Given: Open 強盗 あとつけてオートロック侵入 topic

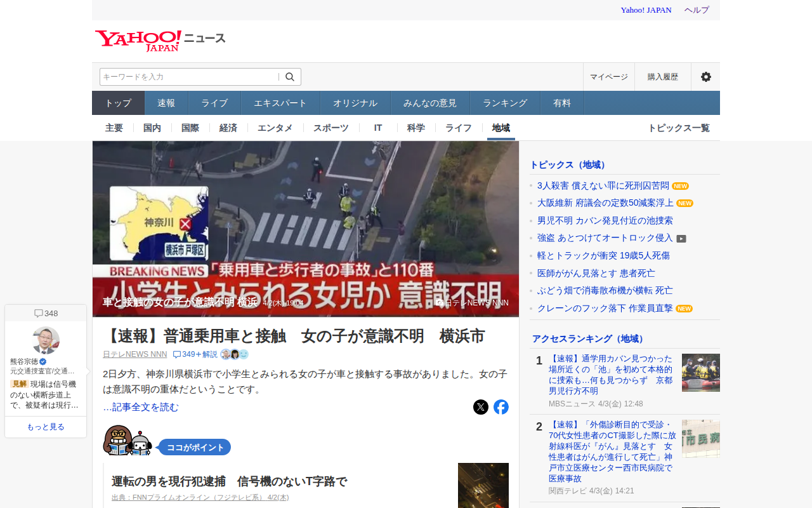Looking at the screenshot, I should [x=605, y=238].
